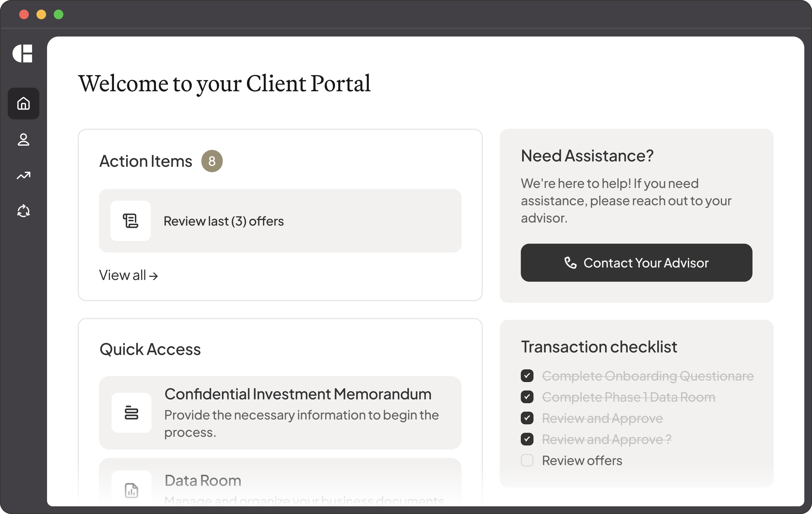
Task: Uncheck Complete Phase 1 Data Room checkbox
Action: pyautogui.click(x=527, y=397)
